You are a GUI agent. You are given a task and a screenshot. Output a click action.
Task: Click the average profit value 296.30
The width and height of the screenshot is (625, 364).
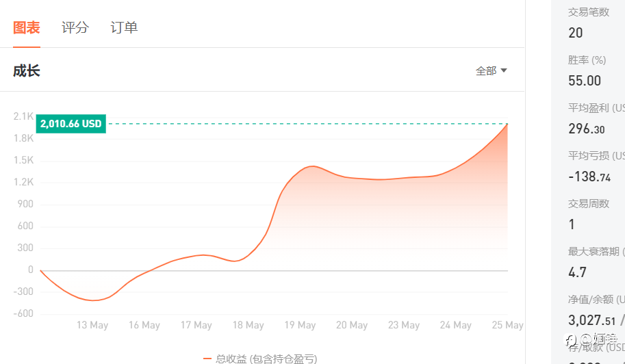pos(587,129)
